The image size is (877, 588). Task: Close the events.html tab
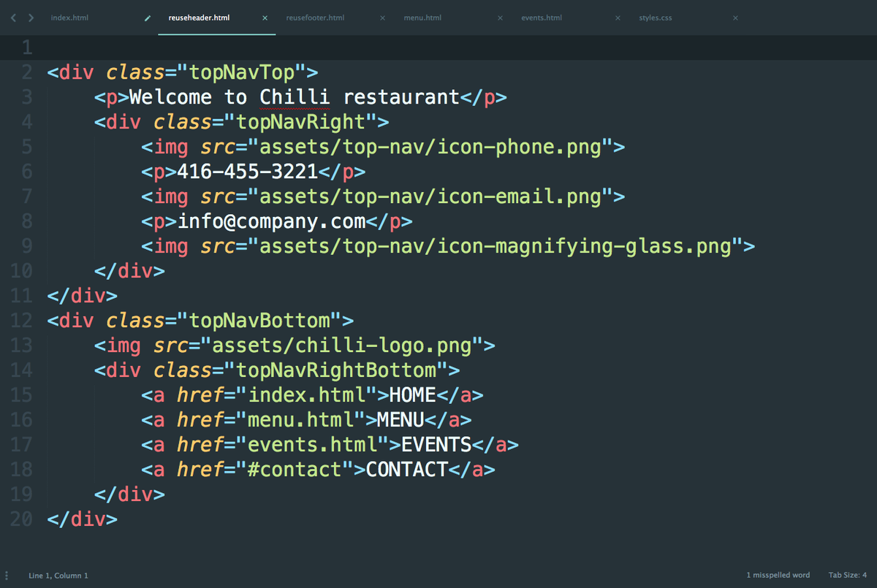coord(618,18)
